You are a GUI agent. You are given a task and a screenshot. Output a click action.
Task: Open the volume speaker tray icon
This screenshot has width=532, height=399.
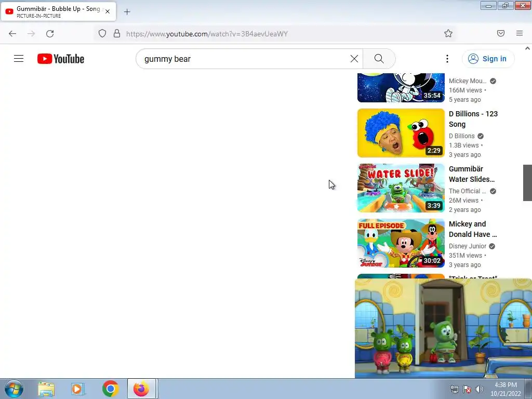(x=479, y=389)
